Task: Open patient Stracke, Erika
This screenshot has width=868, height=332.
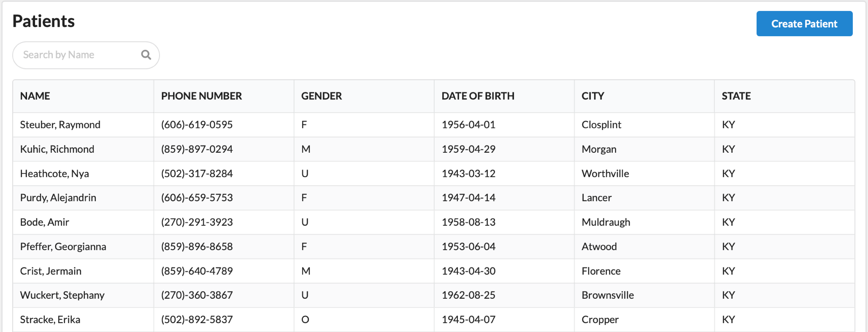Action: [50, 320]
